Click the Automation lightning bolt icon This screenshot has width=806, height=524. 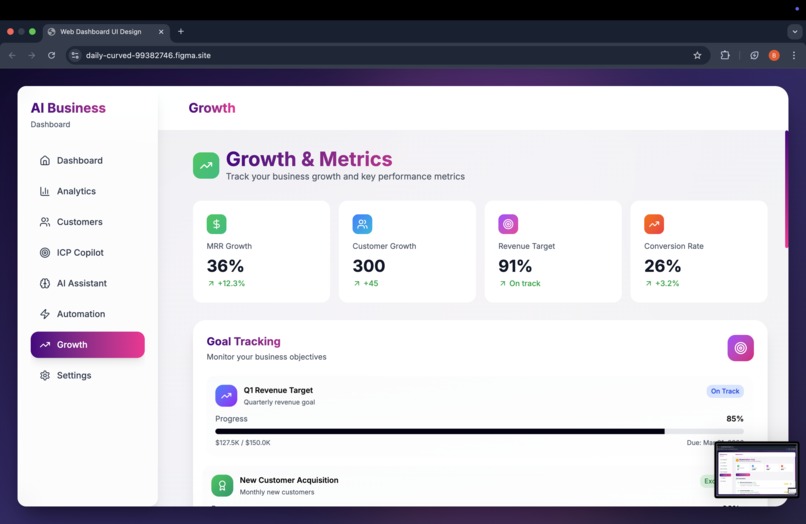point(45,314)
